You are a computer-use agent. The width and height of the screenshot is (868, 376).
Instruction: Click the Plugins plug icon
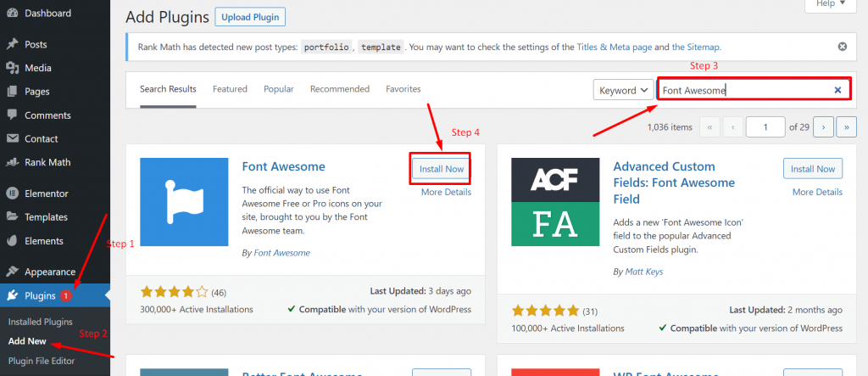point(12,295)
